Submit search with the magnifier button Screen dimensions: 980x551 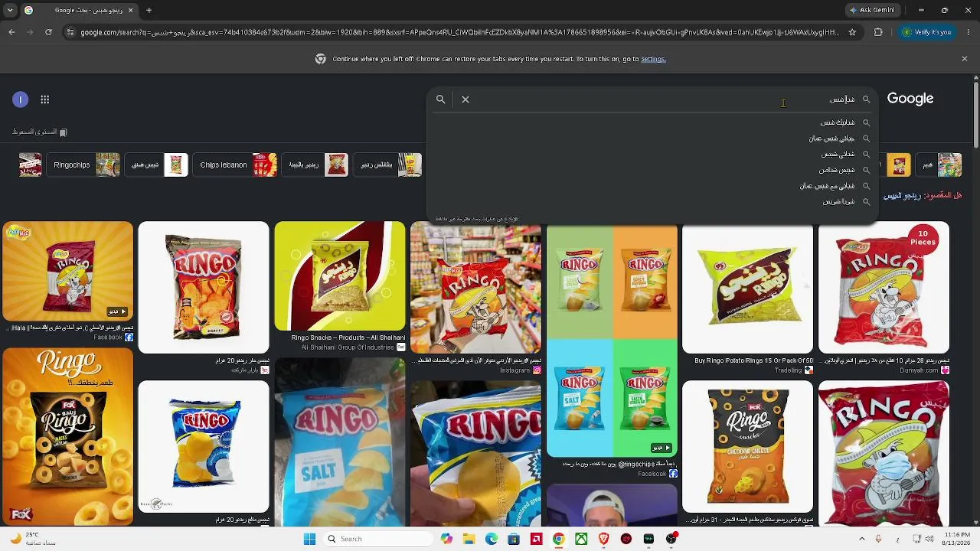[x=441, y=99]
